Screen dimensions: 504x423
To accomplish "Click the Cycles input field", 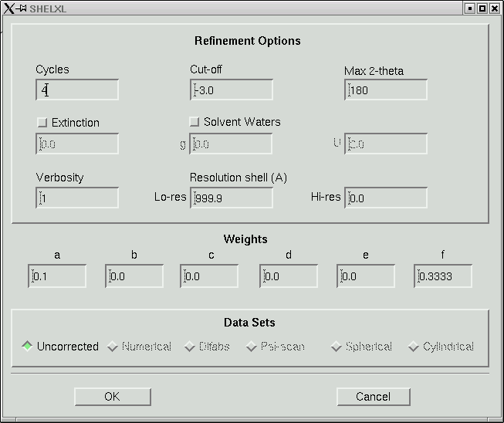I will 77,90.
